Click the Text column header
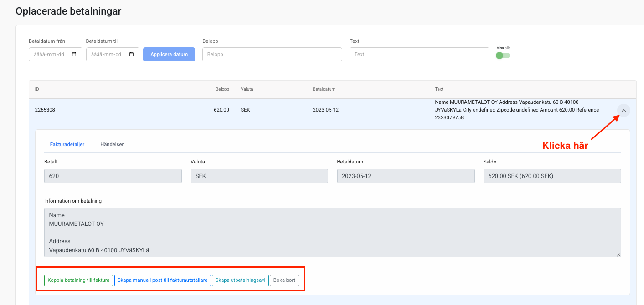This screenshot has width=644, height=305. pyautogui.click(x=439, y=89)
